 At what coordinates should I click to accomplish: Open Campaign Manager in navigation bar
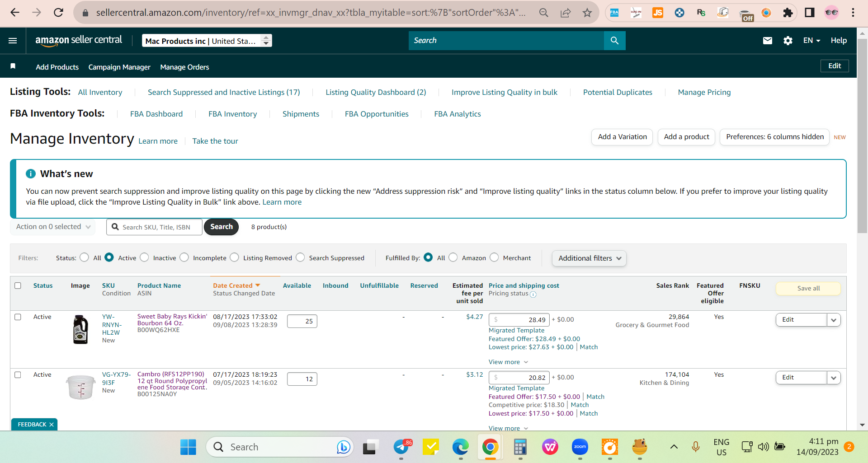[x=119, y=67]
